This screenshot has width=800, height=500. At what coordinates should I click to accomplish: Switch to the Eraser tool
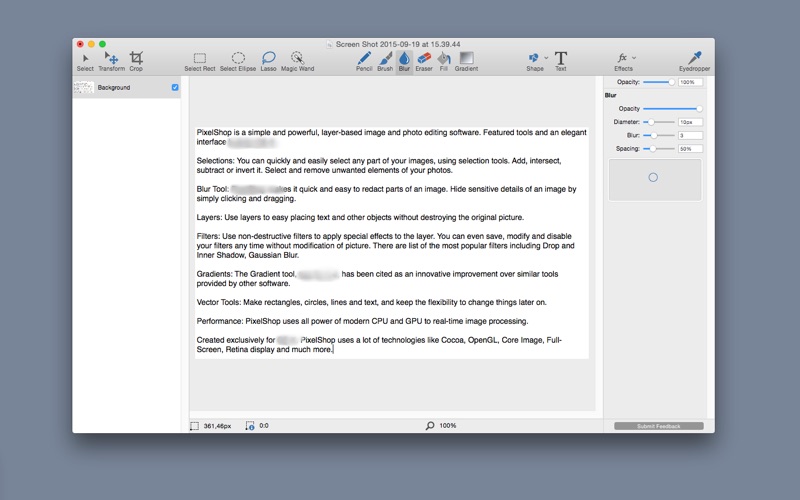[x=424, y=62]
